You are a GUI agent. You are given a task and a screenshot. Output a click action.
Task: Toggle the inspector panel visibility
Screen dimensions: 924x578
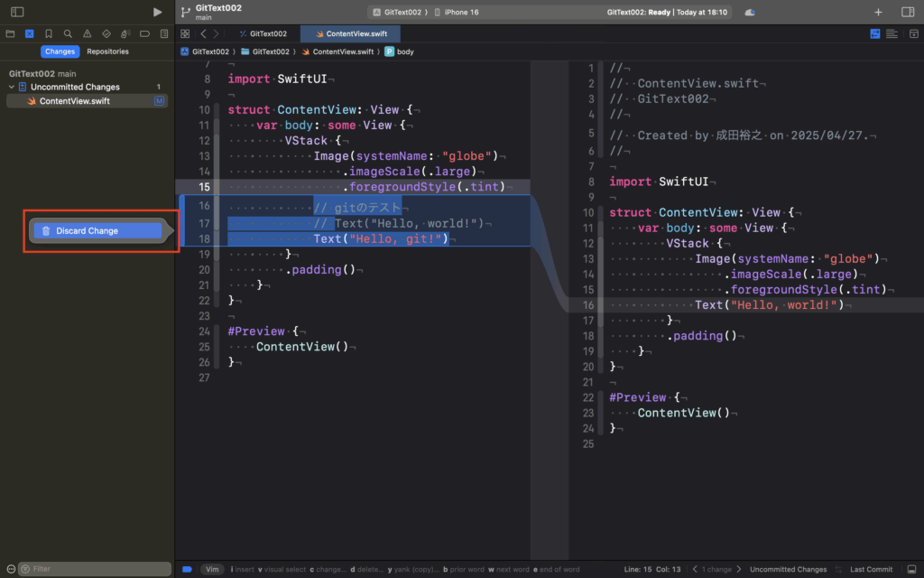point(908,12)
